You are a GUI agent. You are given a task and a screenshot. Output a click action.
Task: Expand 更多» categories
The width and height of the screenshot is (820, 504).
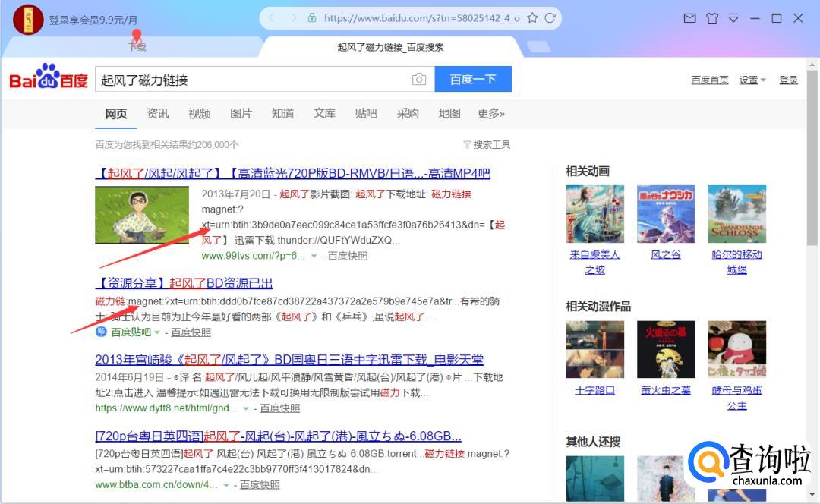click(491, 113)
